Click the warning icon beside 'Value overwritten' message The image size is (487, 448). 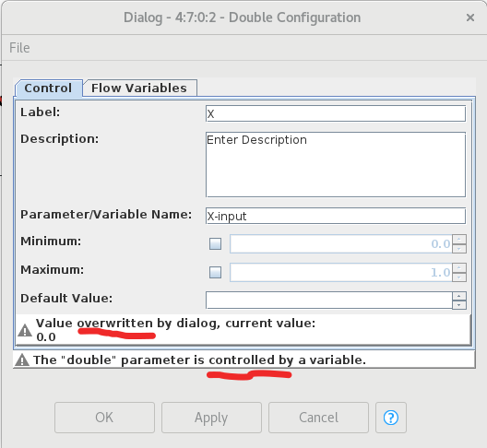(25, 330)
